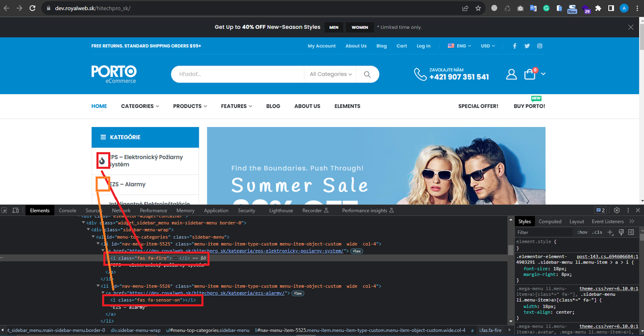Expand the FEATURES nav menu

click(x=236, y=106)
